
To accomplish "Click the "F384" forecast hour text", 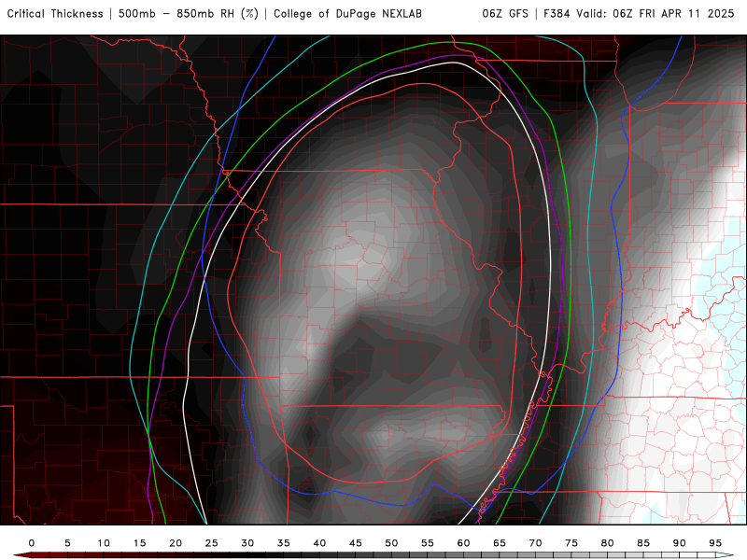I will tap(557, 14).
